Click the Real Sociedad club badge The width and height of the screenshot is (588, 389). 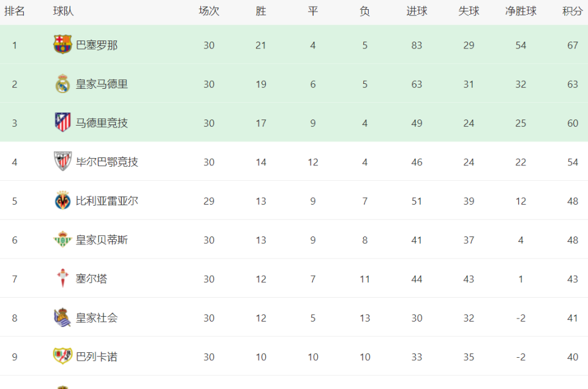62,317
